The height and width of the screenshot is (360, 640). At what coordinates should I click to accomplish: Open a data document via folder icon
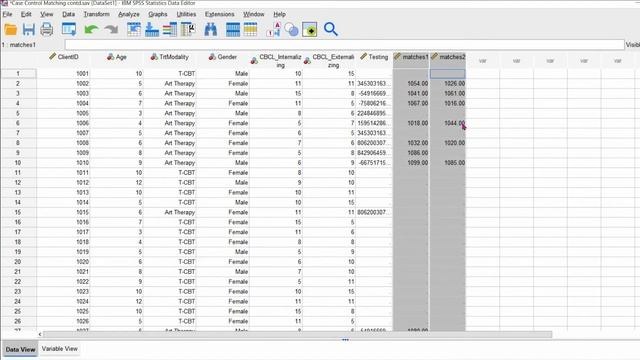click(x=11, y=29)
